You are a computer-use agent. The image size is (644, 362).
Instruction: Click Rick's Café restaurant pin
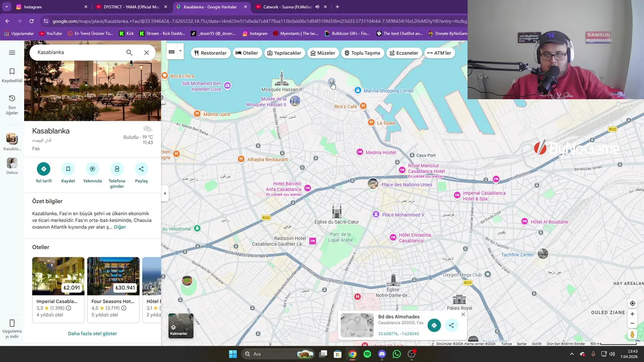363,106
